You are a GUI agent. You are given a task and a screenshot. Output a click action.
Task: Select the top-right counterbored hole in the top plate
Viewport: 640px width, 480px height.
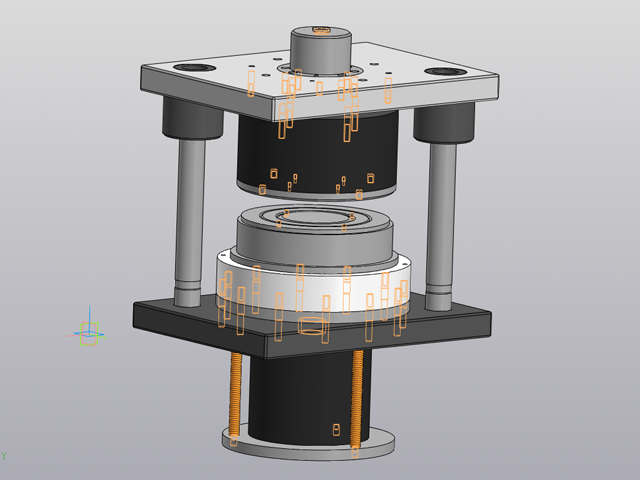pos(445,72)
